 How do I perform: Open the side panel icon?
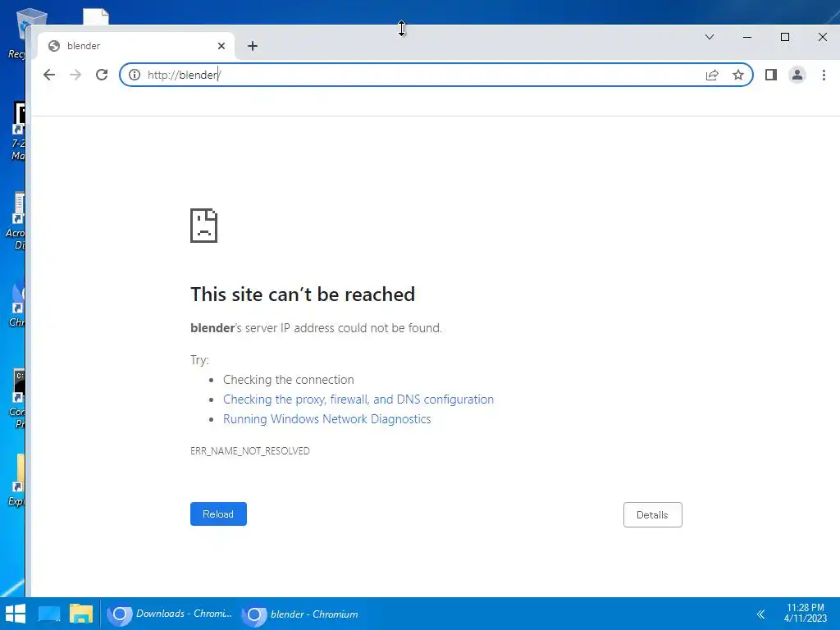click(x=771, y=75)
